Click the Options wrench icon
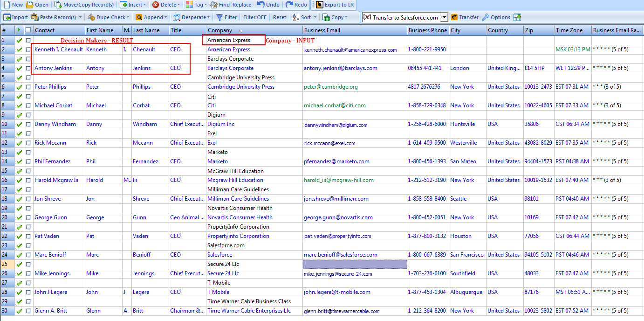Screen dimensions: 644x321 (486, 17)
